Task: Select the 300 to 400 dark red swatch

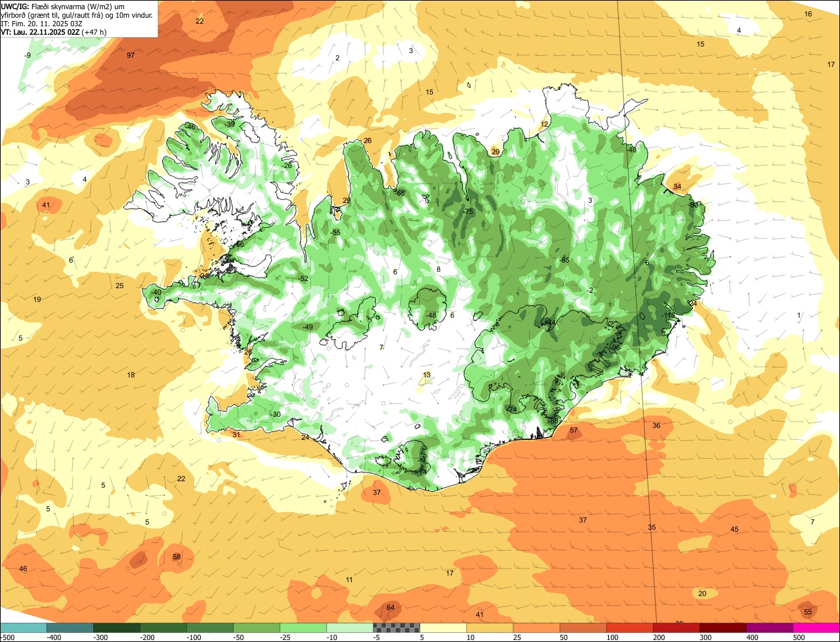Action: [x=722, y=628]
